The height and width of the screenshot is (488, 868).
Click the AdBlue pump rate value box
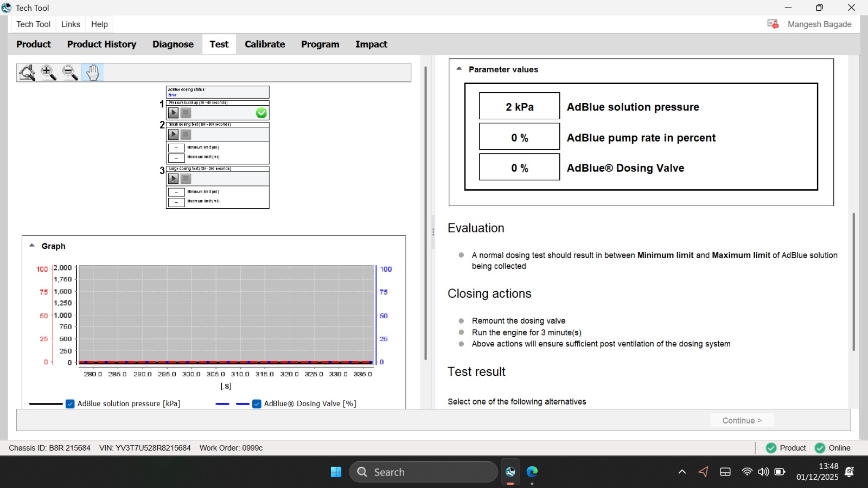click(x=520, y=137)
